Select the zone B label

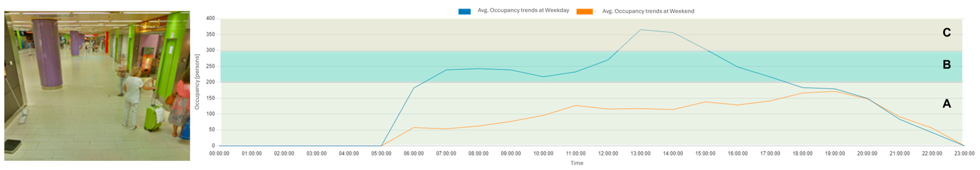click(x=947, y=64)
